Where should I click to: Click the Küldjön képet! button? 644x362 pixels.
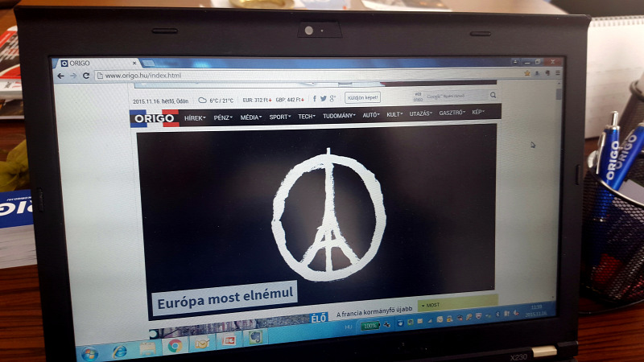pos(362,97)
